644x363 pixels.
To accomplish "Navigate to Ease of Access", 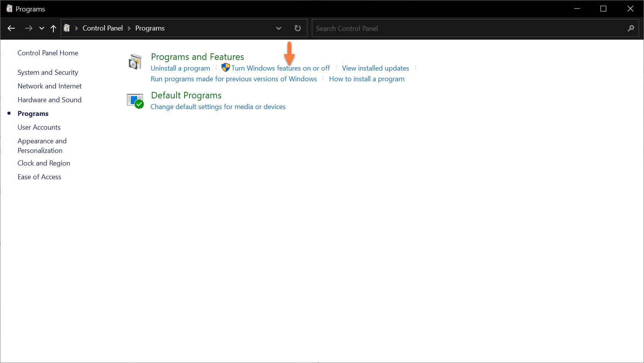I will [39, 177].
